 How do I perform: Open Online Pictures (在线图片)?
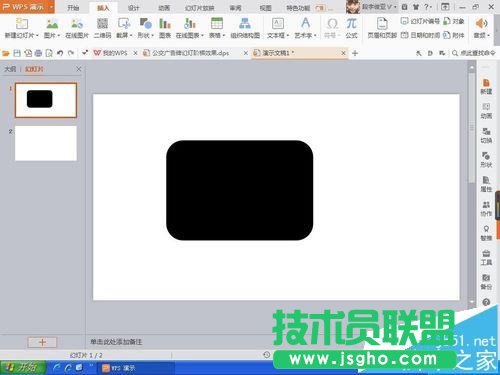pos(77,24)
